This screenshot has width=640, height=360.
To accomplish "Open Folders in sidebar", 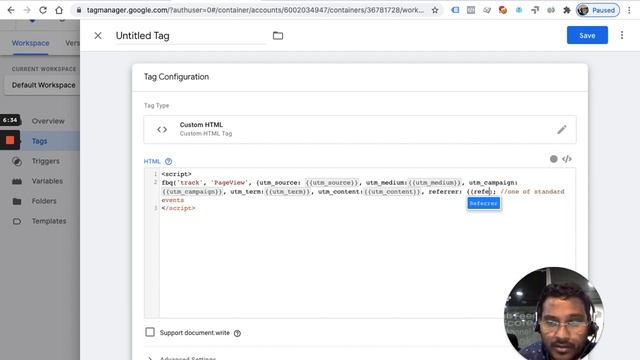I will point(44,201).
